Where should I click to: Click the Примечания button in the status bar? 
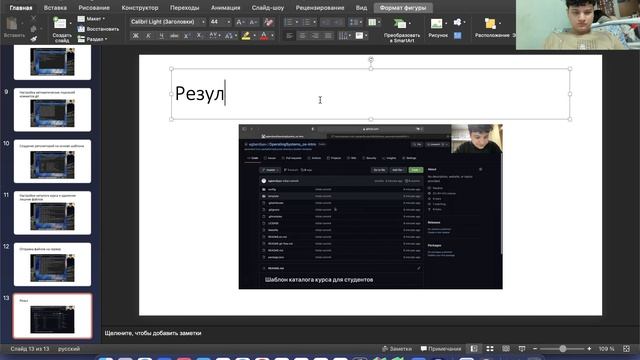click(441, 349)
